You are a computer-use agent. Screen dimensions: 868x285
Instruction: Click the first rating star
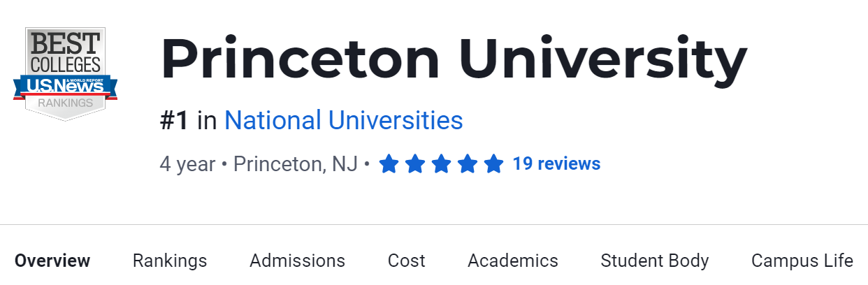point(389,164)
